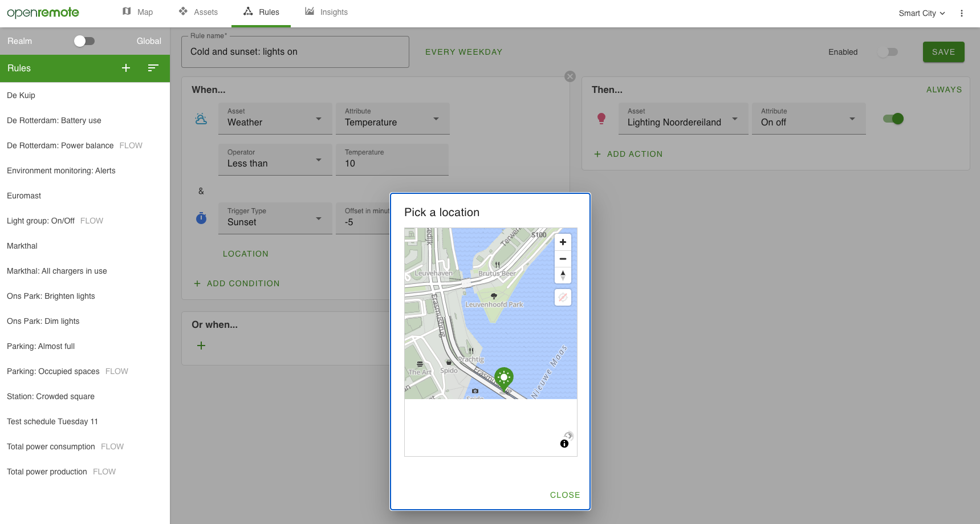
Task: Open the rules sort/filter icon
Action: (x=153, y=68)
